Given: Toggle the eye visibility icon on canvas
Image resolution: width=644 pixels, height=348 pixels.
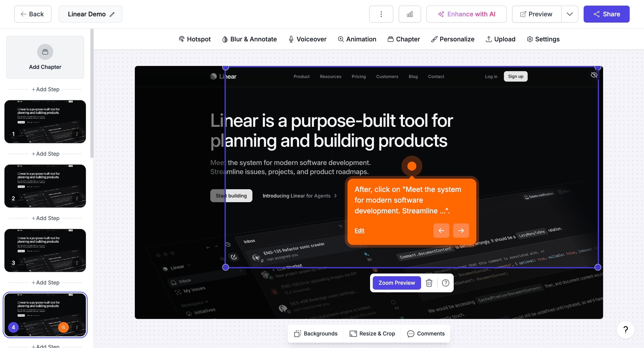Looking at the screenshot, I should pos(594,75).
